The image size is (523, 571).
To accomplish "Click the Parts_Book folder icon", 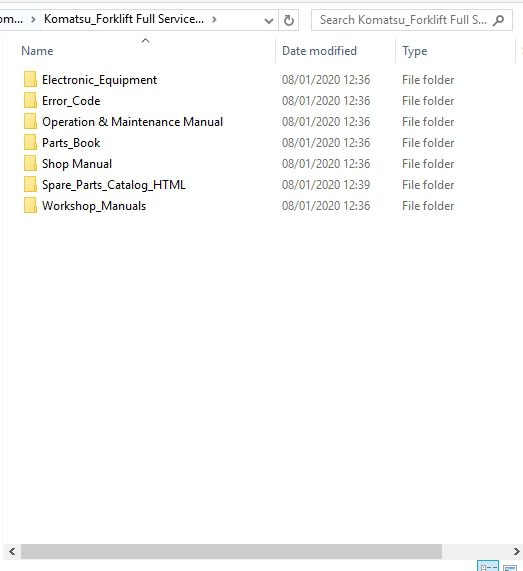I will tap(30, 142).
